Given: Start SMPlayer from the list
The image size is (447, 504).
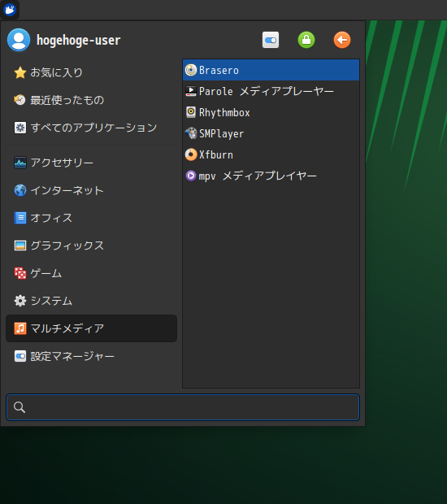Looking at the screenshot, I should [x=271, y=133].
